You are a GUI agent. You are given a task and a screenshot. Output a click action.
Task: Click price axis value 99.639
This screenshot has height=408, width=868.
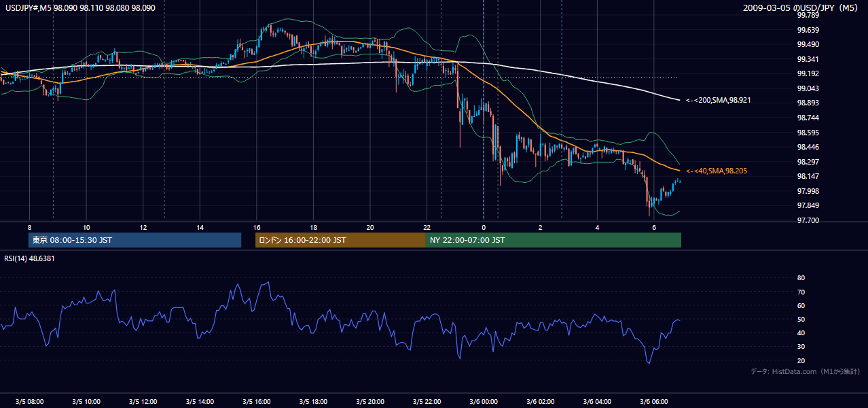(808, 30)
